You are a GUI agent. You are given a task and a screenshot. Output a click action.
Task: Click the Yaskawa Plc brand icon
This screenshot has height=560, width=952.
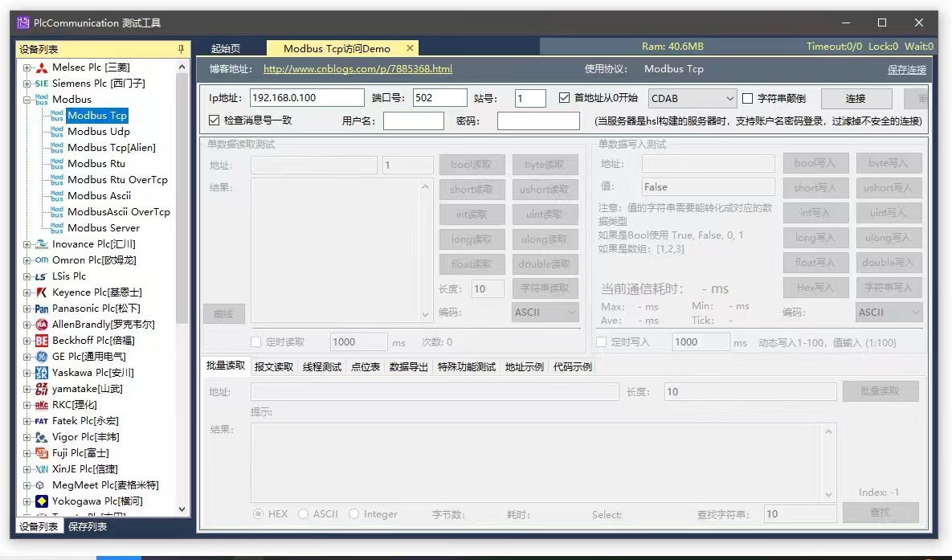pos(41,372)
